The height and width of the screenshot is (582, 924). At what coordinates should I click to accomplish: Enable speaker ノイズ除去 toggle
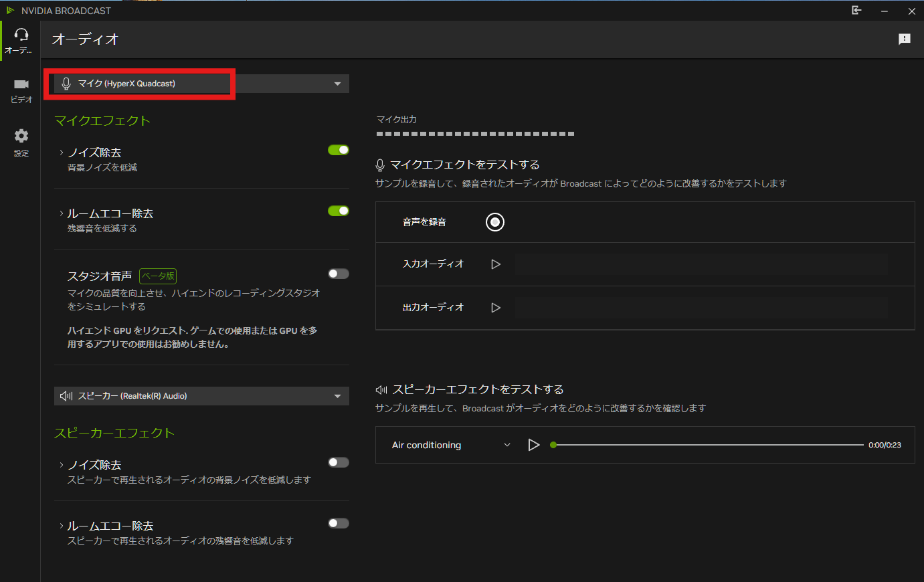coord(339,462)
